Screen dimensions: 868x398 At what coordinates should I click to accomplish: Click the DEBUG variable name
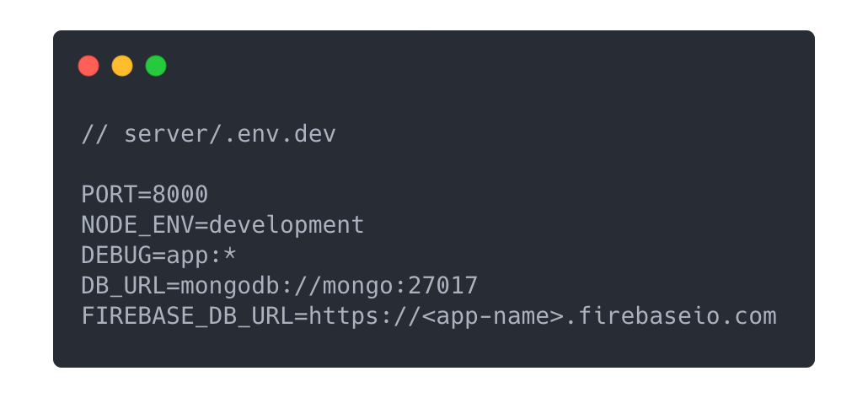click(116, 255)
